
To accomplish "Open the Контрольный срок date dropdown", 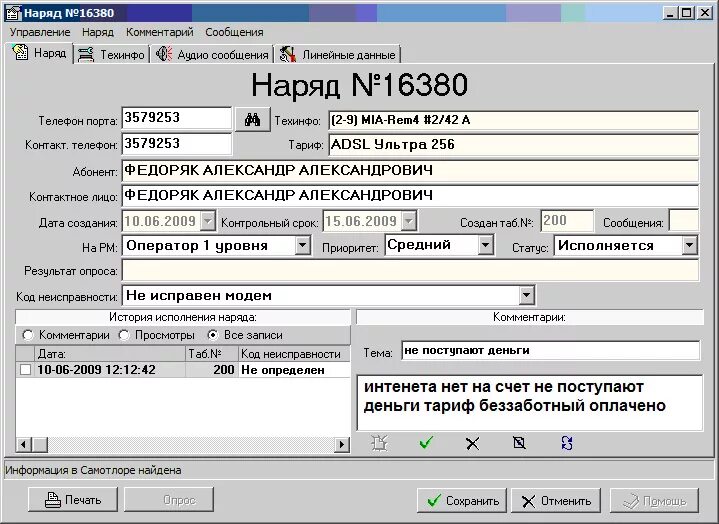I will pyautogui.click(x=409, y=221).
